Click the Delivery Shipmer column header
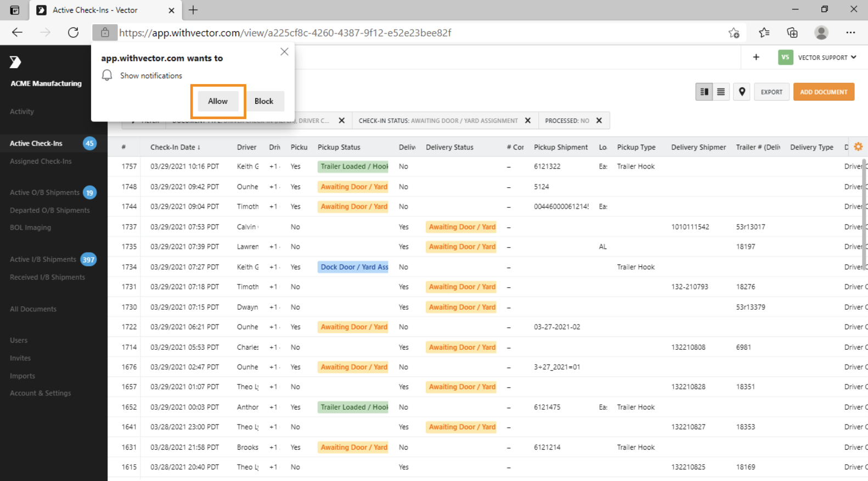 click(698, 147)
